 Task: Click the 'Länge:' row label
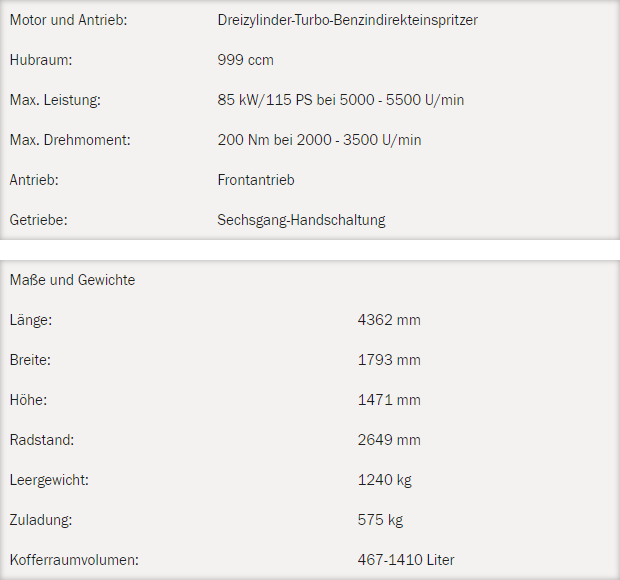tap(30, 320)
